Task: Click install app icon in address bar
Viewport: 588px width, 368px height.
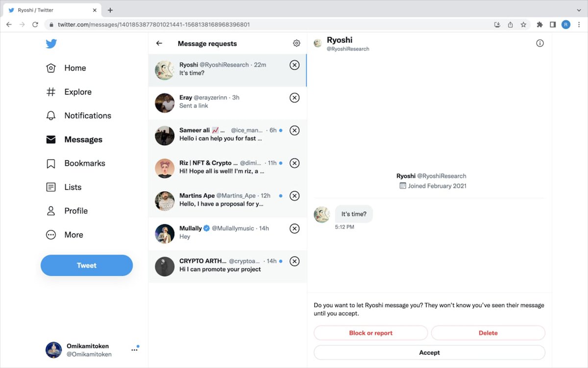Action: click(x=497, y=25)
